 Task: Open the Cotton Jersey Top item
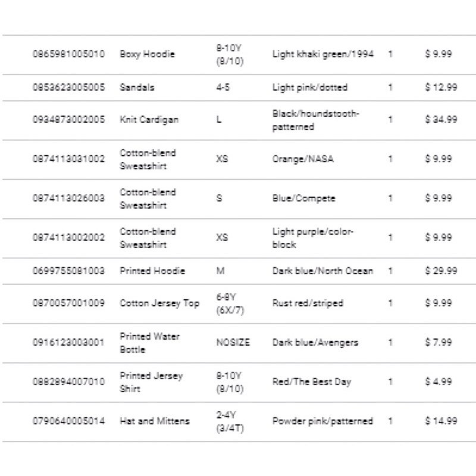point(159,303)
